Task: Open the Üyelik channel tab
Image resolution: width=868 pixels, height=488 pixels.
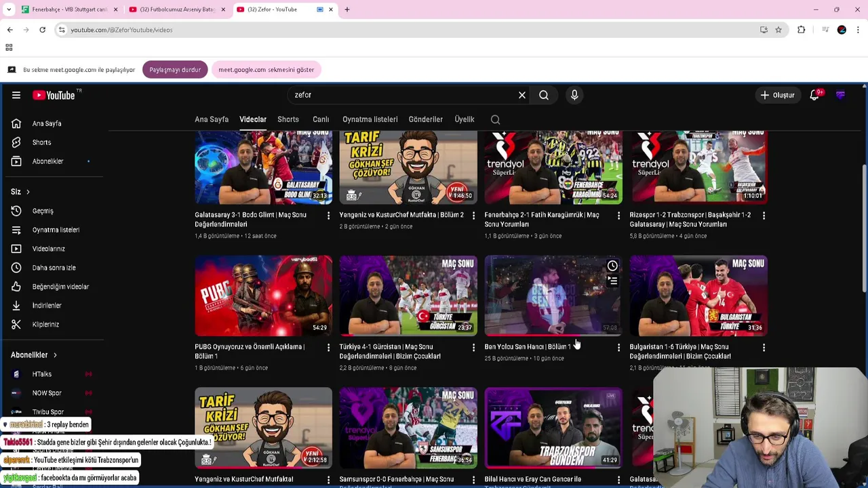Action: (465, 119)
